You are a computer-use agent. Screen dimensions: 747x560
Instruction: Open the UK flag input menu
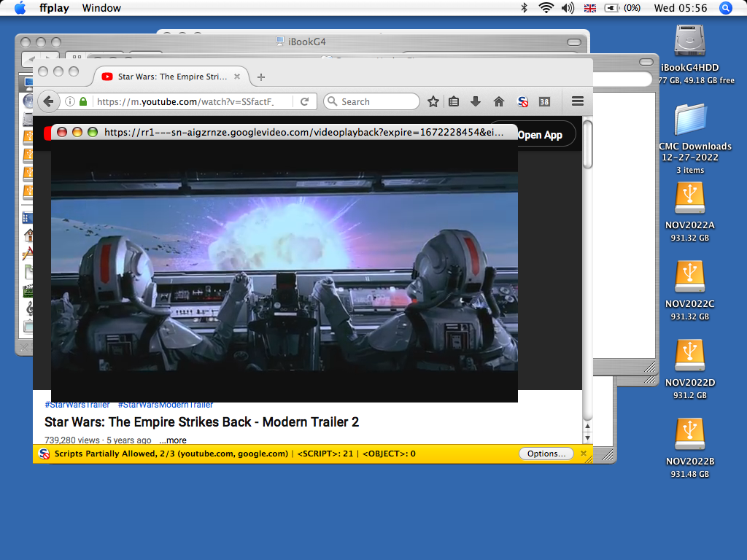click(x=589, y=8)
